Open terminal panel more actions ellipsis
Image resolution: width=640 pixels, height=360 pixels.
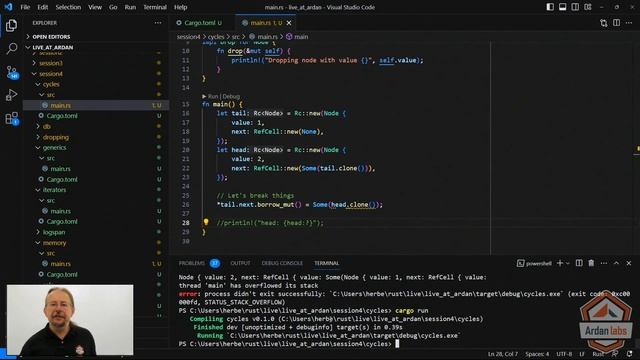pyautogui.click(x=604, y=263)
